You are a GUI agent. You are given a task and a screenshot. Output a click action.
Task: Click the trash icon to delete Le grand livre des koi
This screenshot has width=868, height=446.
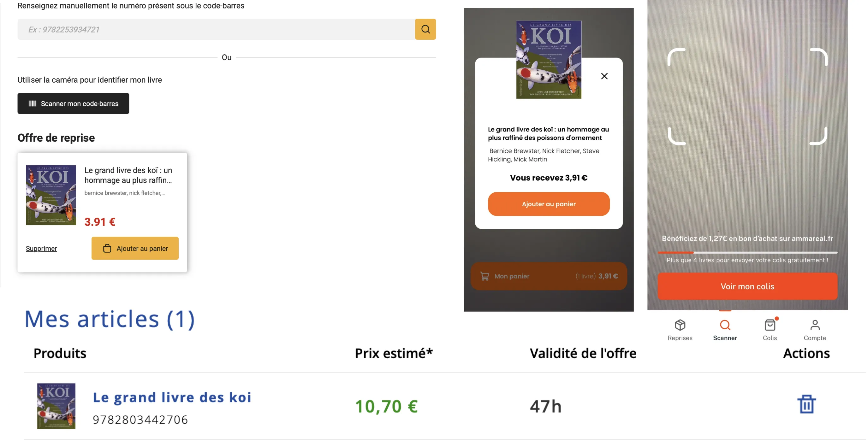pyautogui.click(x=806, y=404)
